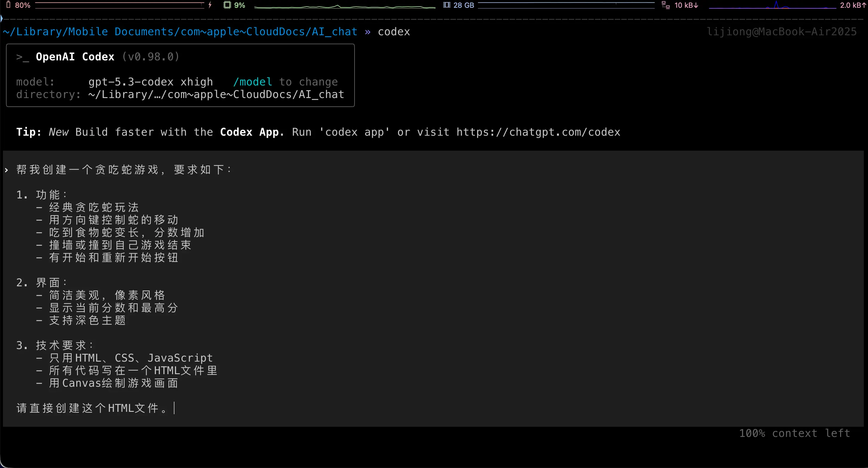868x468 pixels.
Task: Click the memory RAM icon
Action: coord(447,5)
